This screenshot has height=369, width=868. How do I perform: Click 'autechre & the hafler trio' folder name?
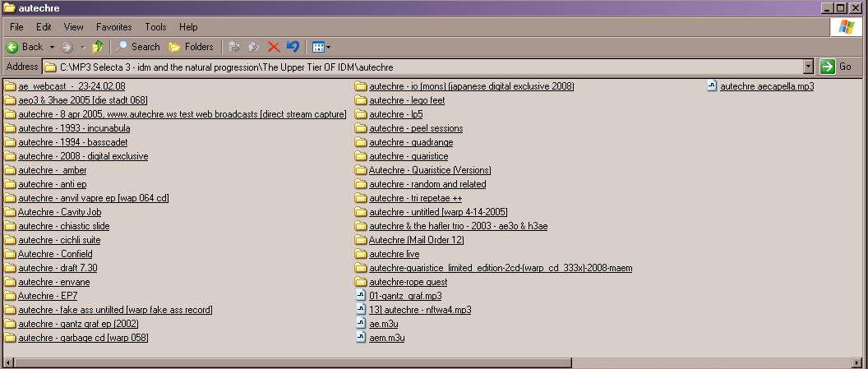459,226
